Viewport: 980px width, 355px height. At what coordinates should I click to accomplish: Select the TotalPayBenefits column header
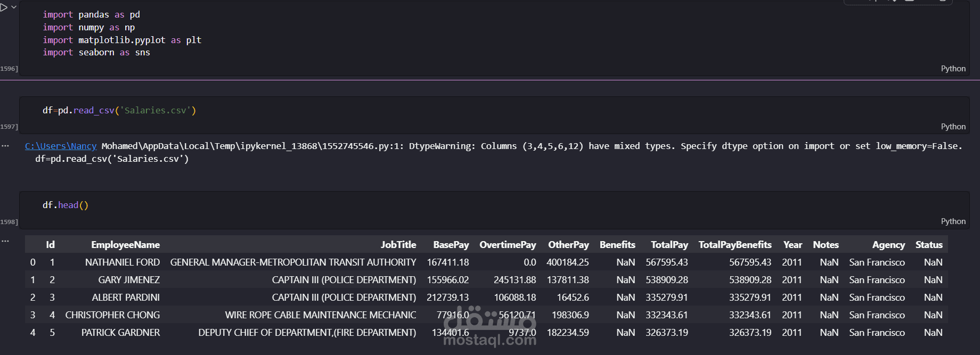735,245
